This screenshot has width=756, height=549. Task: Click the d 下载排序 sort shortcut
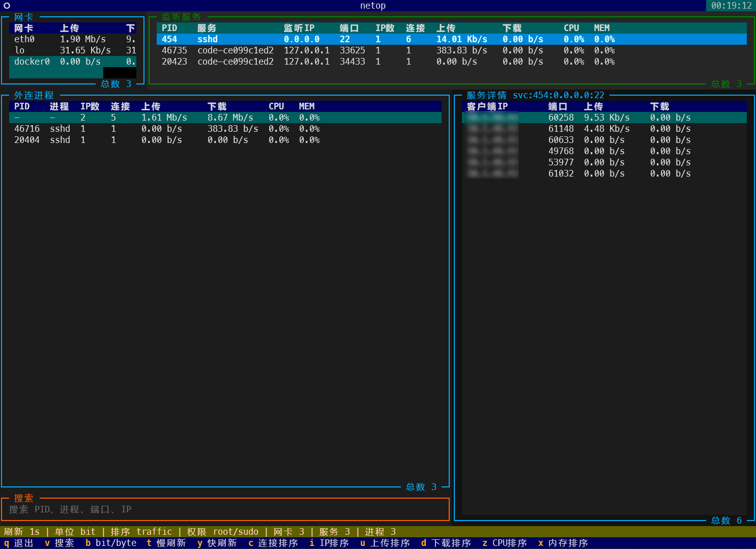(446, 543)
